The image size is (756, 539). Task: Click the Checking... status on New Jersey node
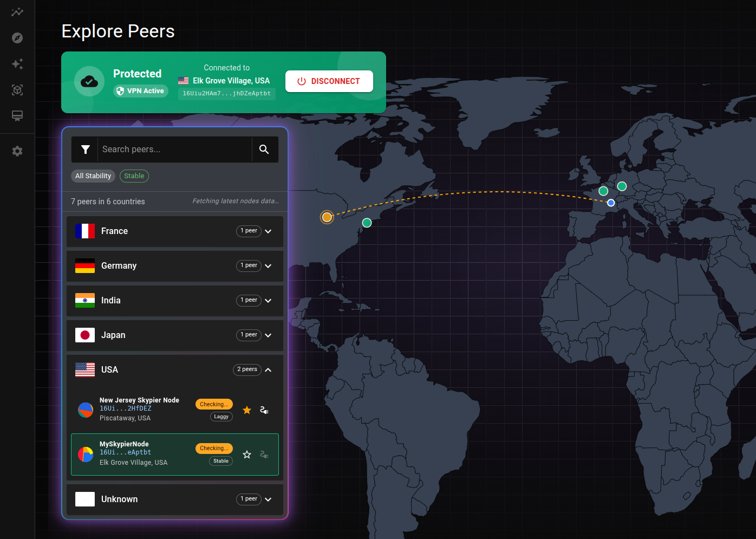[214, 404]
